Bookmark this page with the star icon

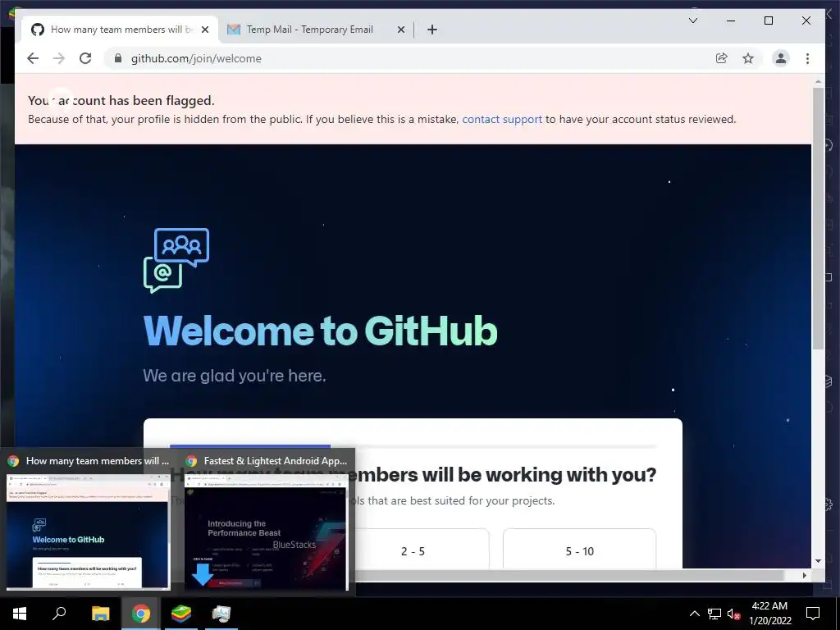[748, 58]
